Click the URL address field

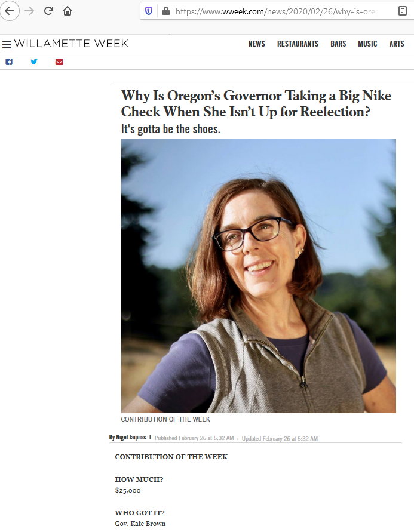[275, 11]
